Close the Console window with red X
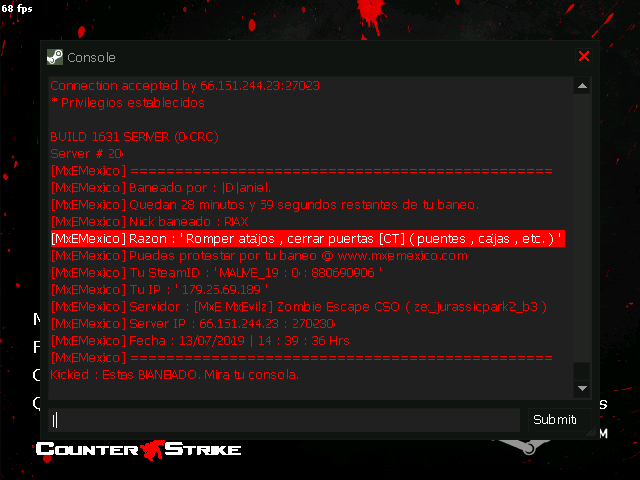 [584, 56]
